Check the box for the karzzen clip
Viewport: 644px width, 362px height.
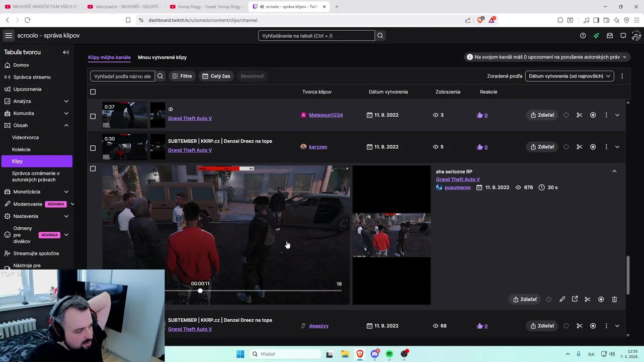pyautogui.click(x=93, y=148)
